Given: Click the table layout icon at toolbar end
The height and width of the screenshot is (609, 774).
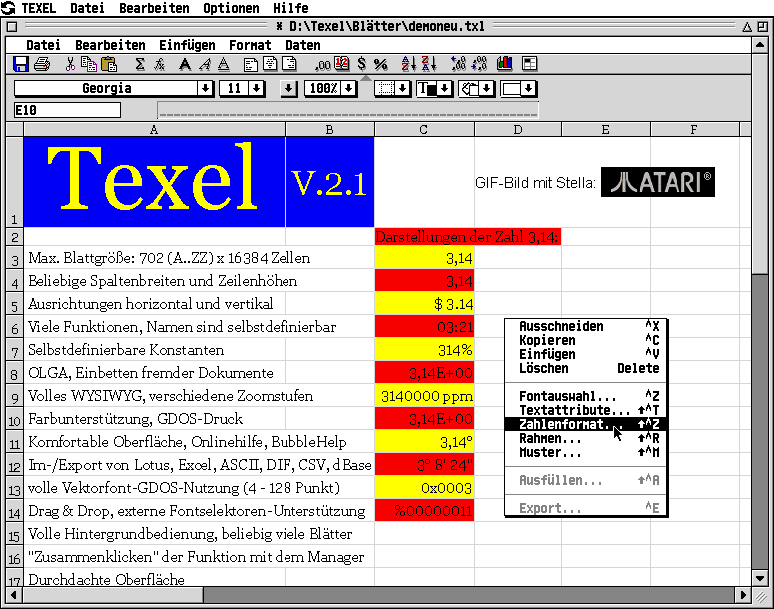Looking at the screenshot, I should pyautogui.click(x=529, y=64).
